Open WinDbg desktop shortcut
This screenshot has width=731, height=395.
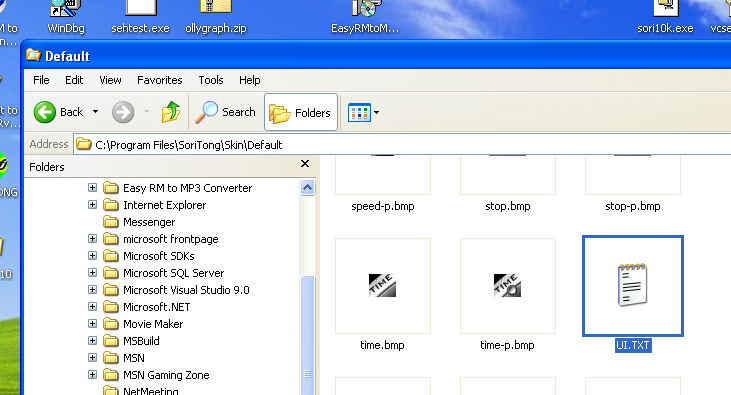(x=66, y=17)
